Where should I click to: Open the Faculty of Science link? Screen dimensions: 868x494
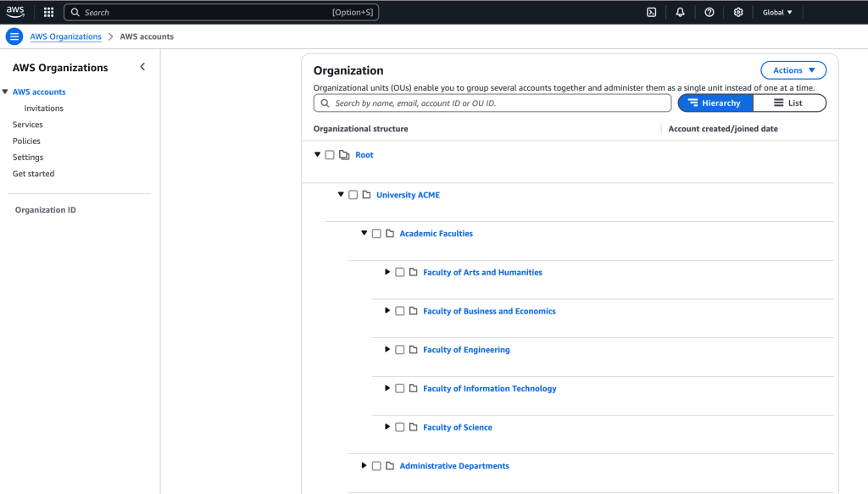click(458, 427)
